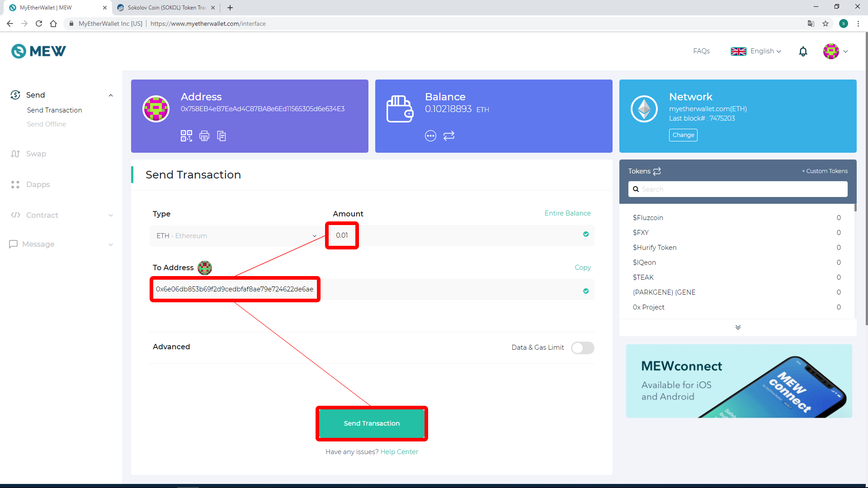The height and width of the screenshot is (488, 868).
Task: Click the Last block# text
Action: pyautogui.click(x=702, y=118)
